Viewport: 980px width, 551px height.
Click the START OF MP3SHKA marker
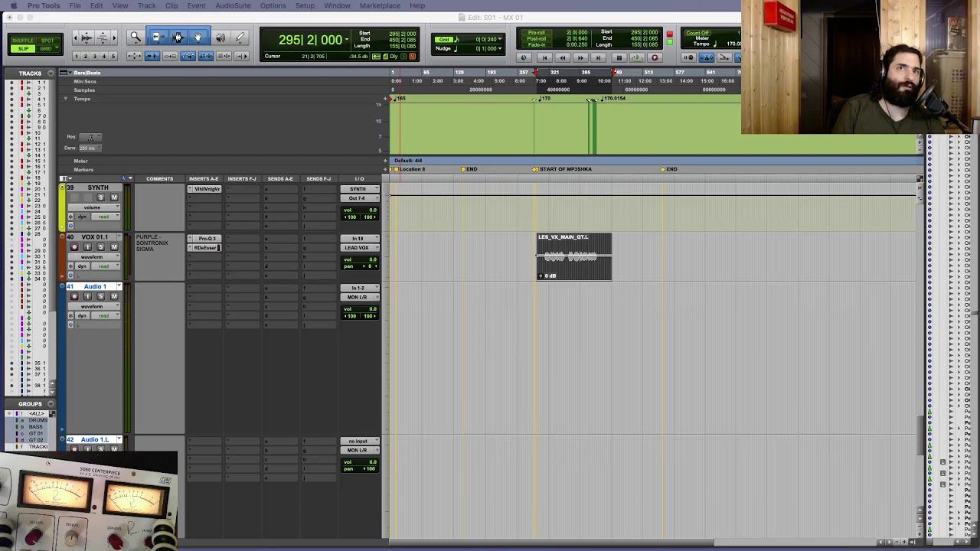(x=565, y=169)
